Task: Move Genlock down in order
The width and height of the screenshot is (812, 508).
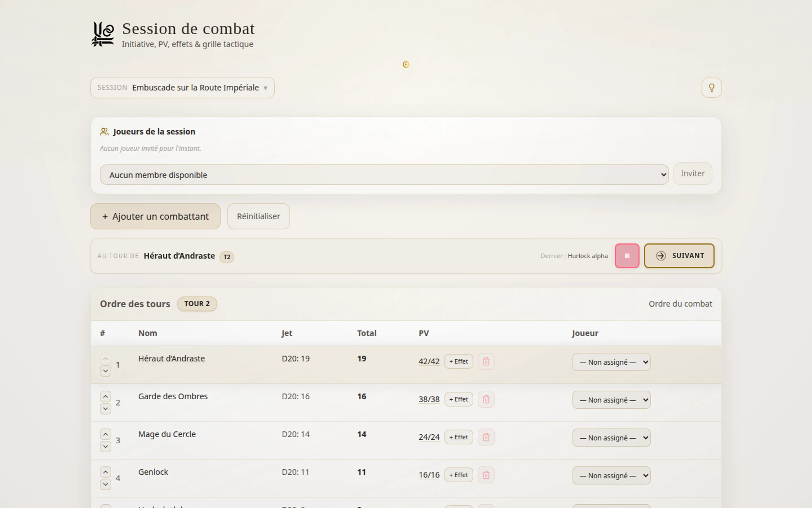Action: (105, 484)
